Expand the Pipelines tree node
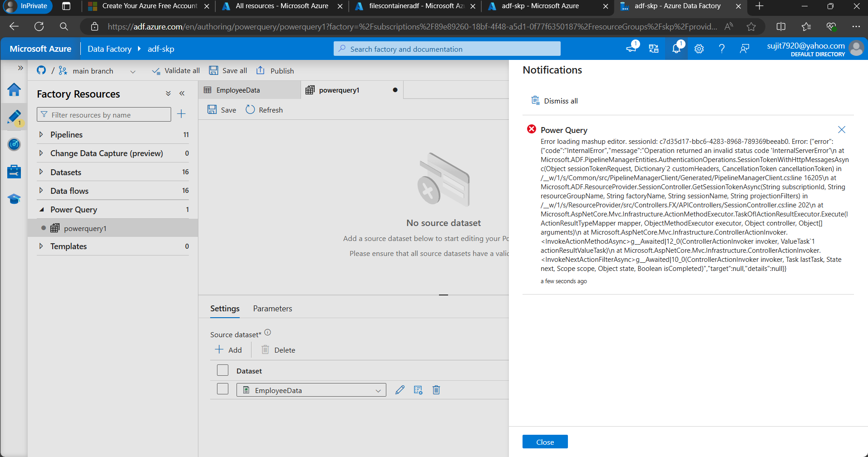The height and width of the screenshot is (457, 868). tap(41, 134)
